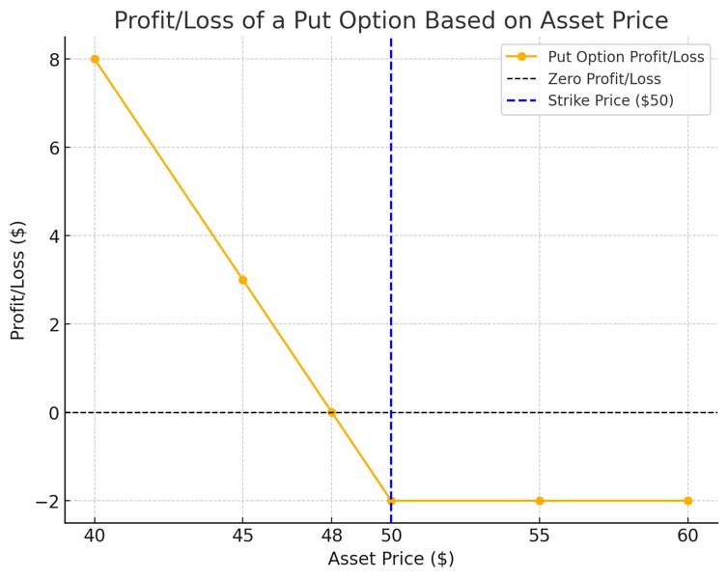Click the x-axis tick label 48

point(331,534)
